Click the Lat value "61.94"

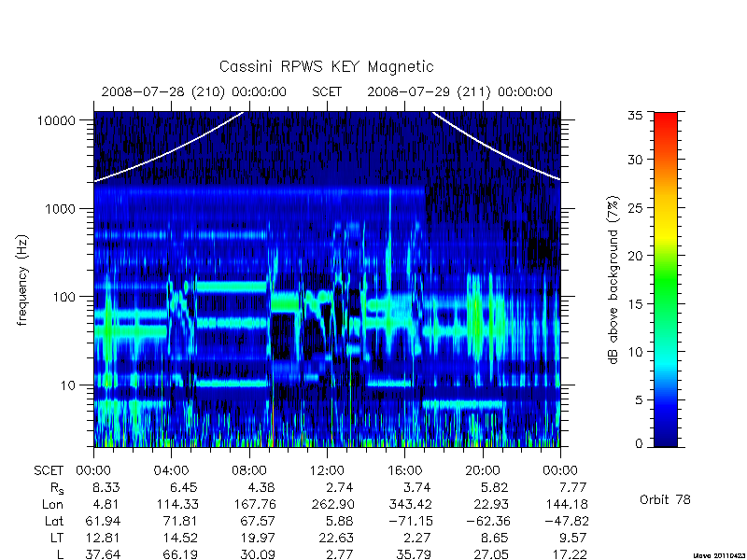pos(102,522)
